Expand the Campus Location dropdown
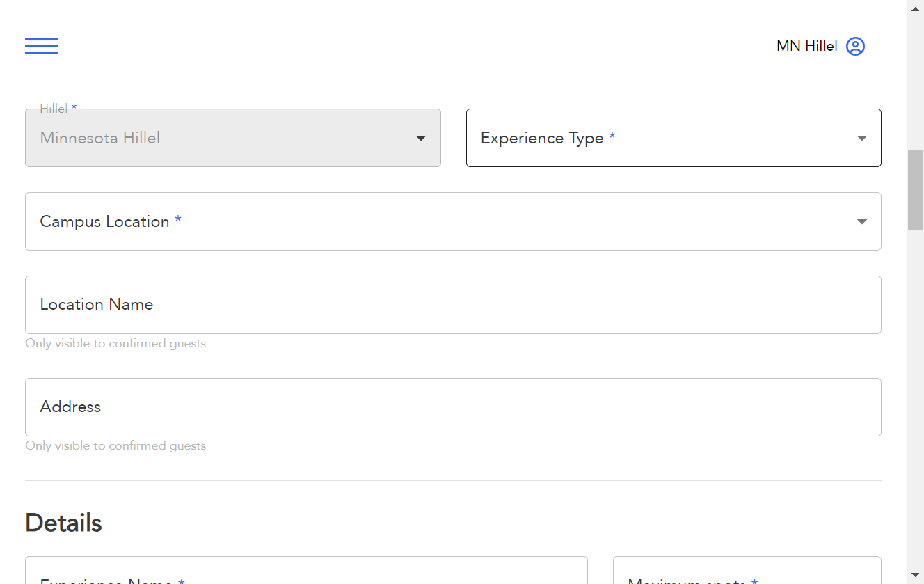Screen dimensions: 924x584 click(x=453, y=221)
